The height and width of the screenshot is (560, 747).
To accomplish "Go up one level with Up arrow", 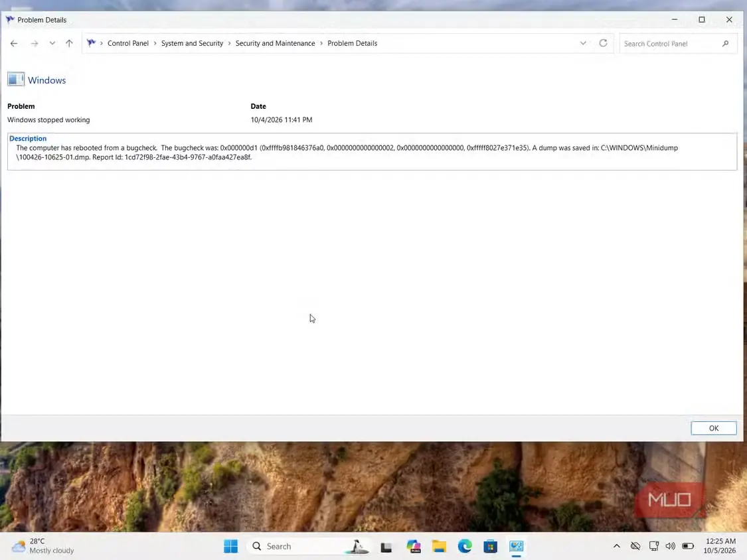I will pos(69,43).
